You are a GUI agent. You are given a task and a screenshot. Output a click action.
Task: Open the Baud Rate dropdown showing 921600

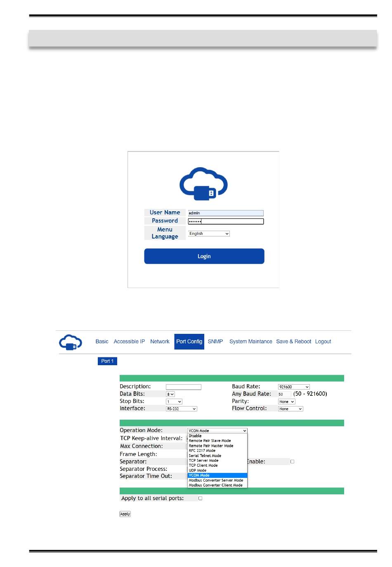(294, 387)
